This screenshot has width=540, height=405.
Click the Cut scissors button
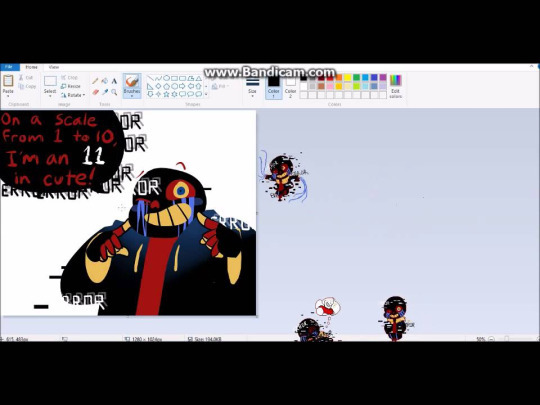point(26,78)
